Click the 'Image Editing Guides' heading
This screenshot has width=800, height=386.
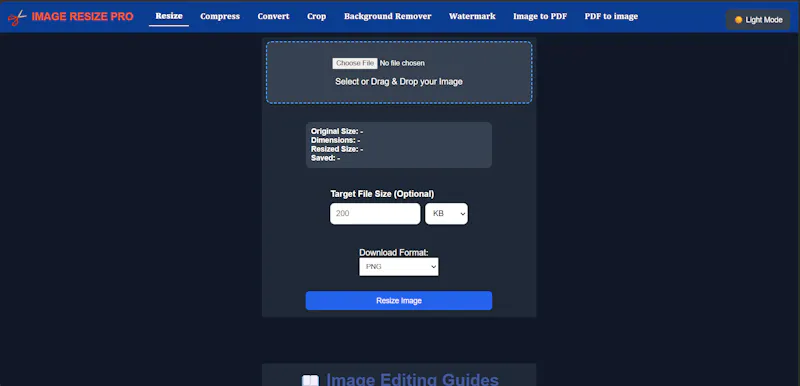tap(412, 379)
